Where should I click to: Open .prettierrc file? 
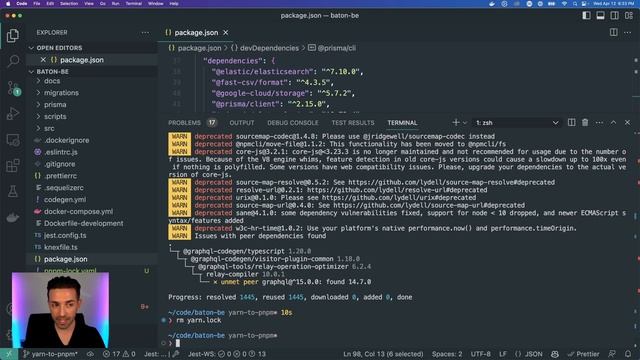(x=60, y=176)
